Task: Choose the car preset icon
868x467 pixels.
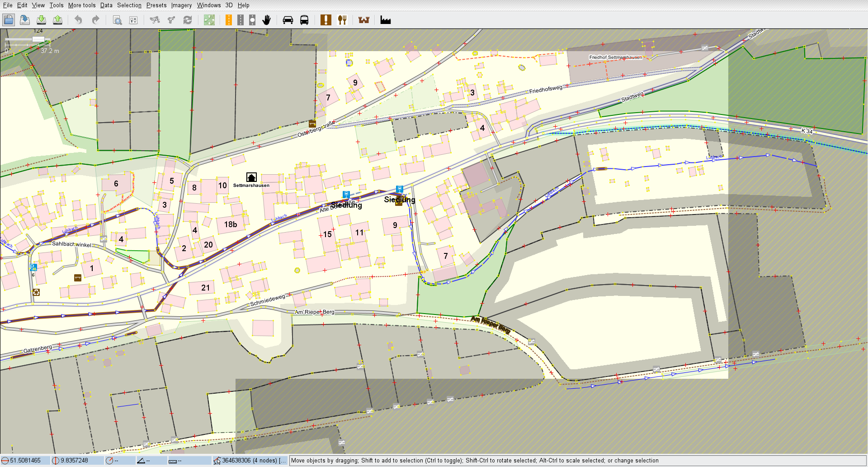Action: click(288, 20)
